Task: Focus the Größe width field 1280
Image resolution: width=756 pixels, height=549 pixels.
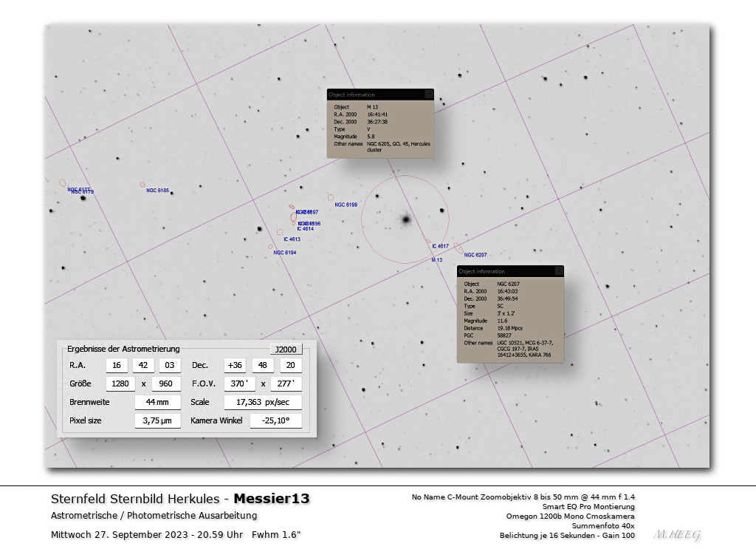Action: (x=121, y=383)
